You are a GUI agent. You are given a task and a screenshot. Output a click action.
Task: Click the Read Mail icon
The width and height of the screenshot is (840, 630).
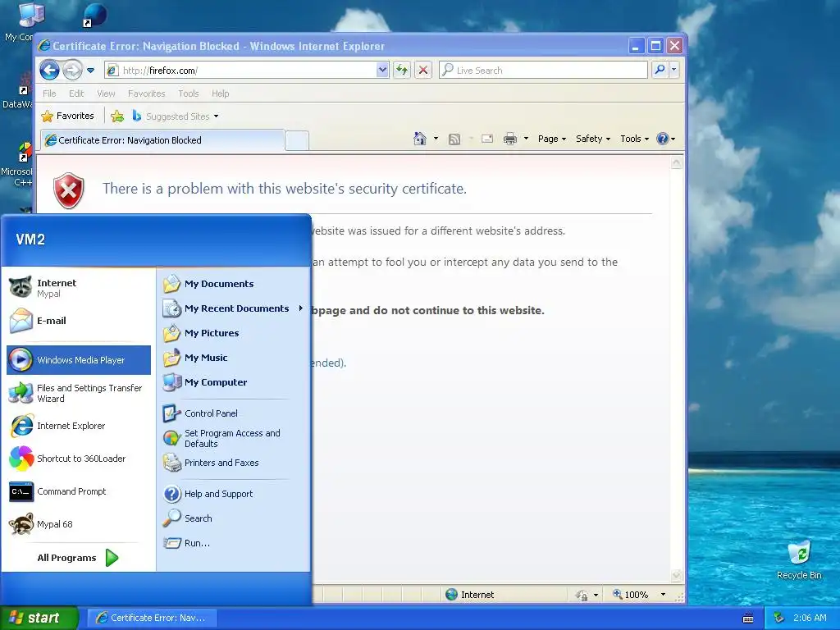click(487, 139)
